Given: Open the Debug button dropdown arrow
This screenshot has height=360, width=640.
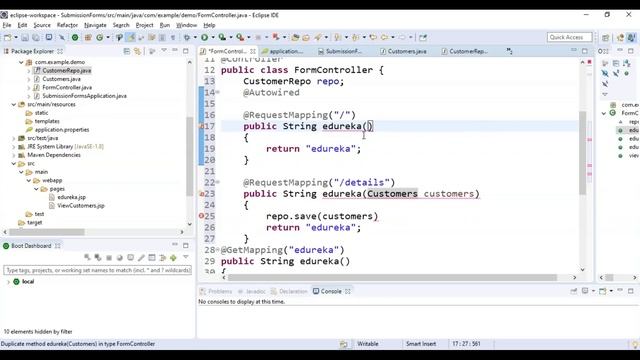Looking at the screenshot, I should [x=195, y=38].
